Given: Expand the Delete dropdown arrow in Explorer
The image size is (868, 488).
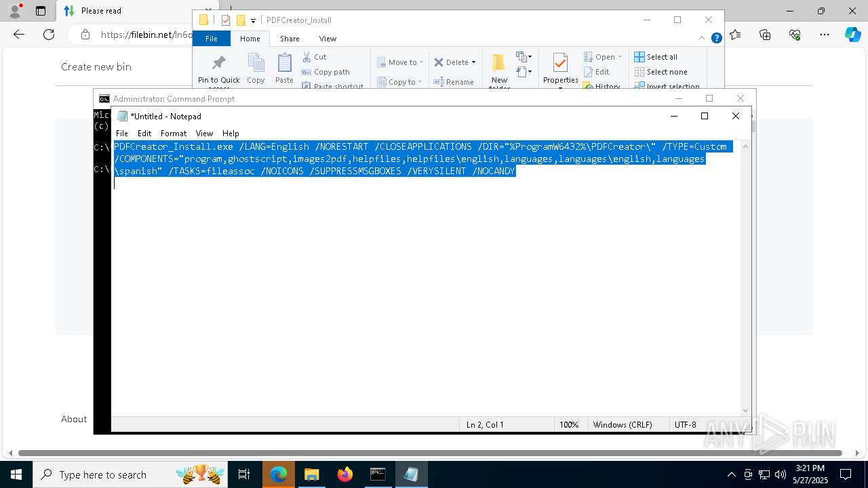Looking at the screenshot, I should point(473,62).
